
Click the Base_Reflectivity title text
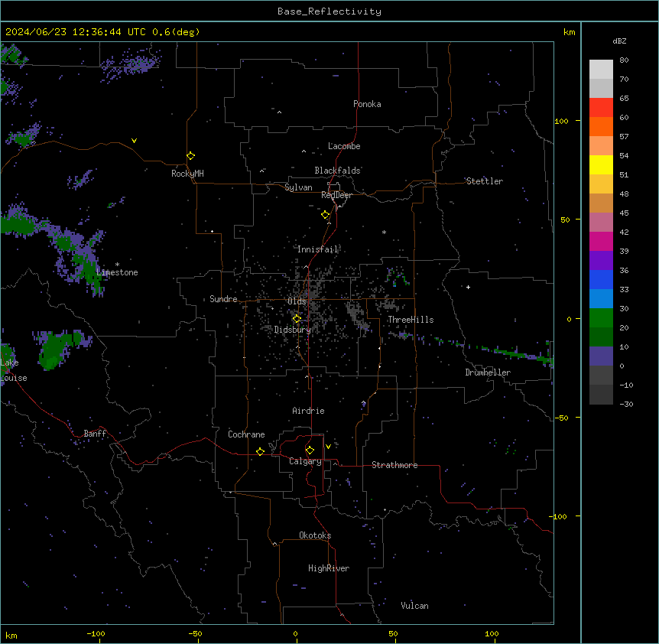coord(329,11)
